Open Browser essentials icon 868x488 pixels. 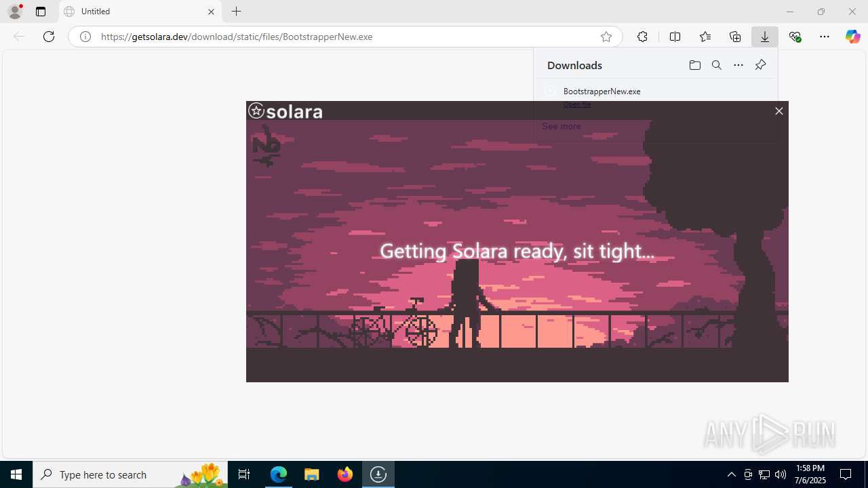795,37
